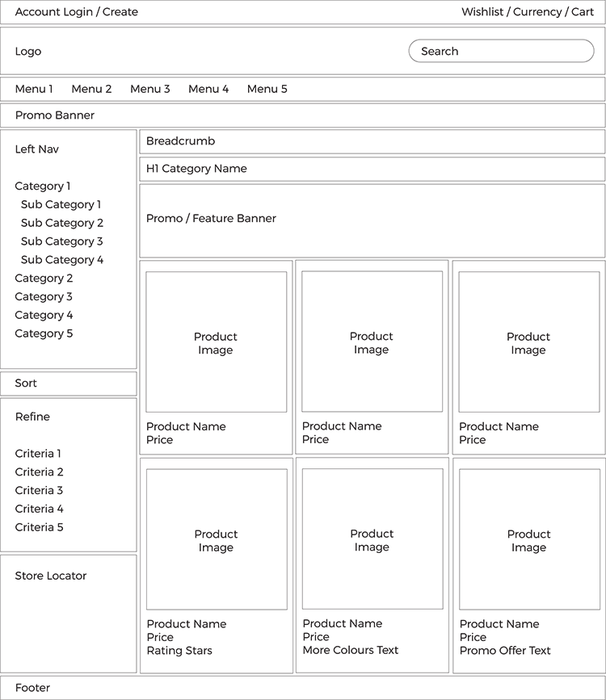
Task: Select Sub Category 2
Action: click(62, 223)
